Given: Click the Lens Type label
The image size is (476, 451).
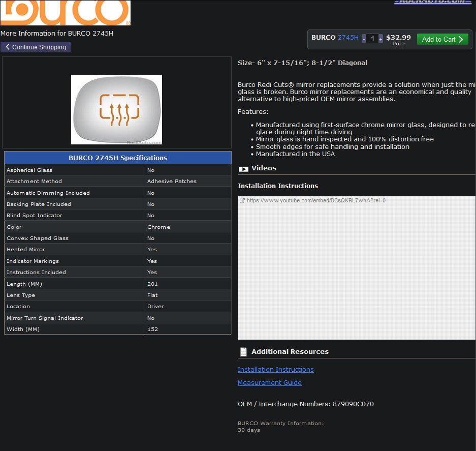Looking at the screenshot, I should pos(21,295).
